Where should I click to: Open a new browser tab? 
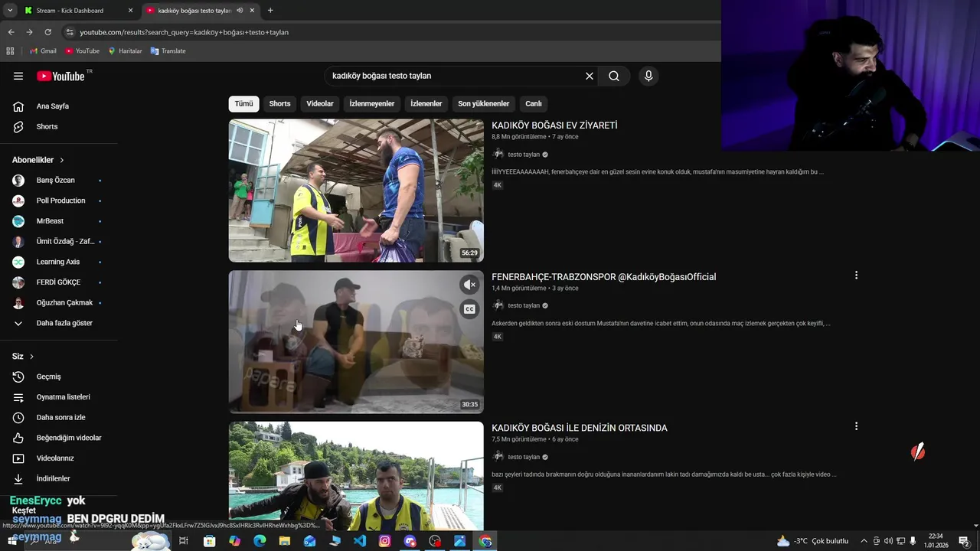[270, 11]
